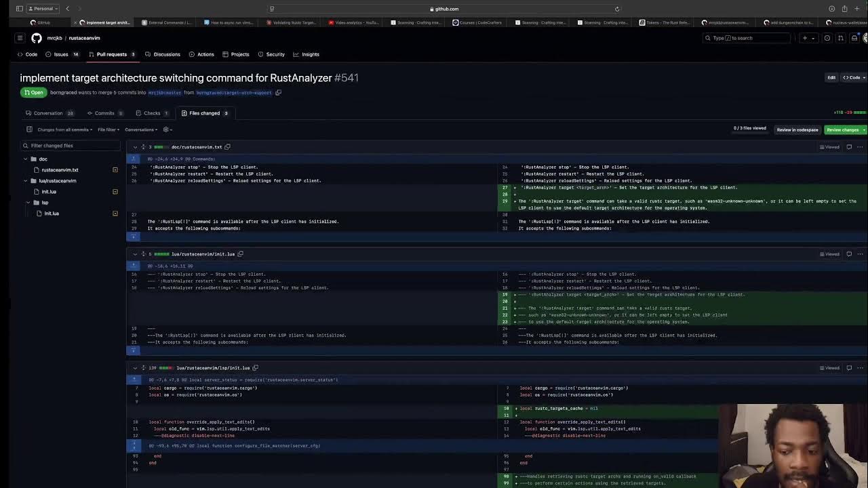Open the mrcjkb owner link
The image size is (868, 488).
[54, 38]
